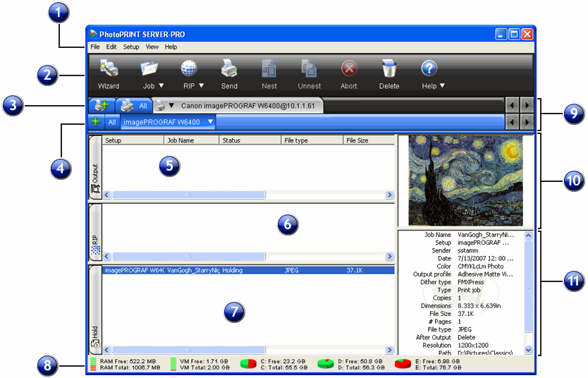
Task: Click Output queue horizontal scrollbar thumb
Action: (189, 195)
